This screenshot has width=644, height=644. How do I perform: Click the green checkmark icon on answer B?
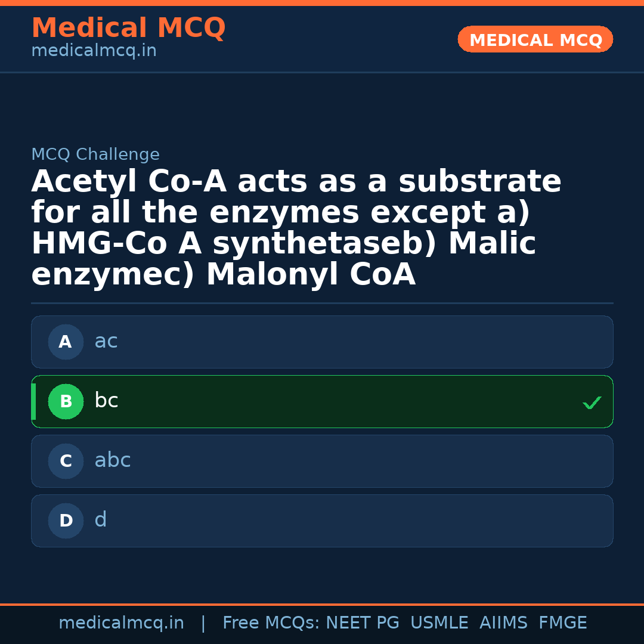point(592,402)
